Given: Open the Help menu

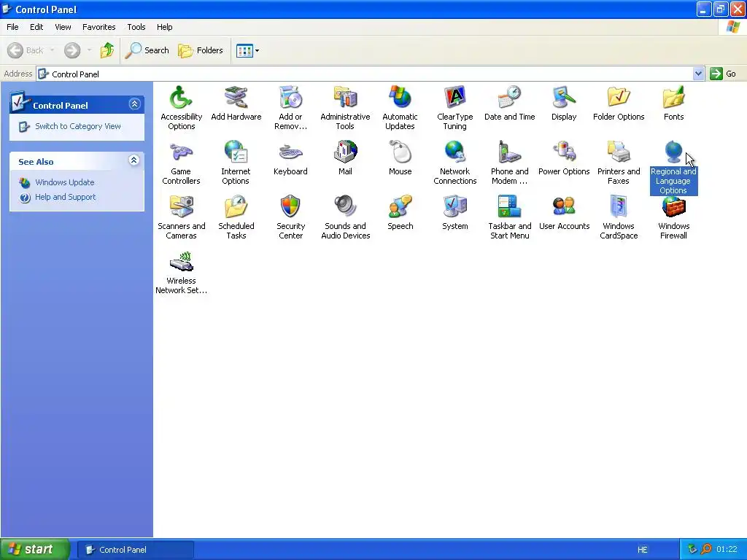Looking at the screenshot, I should tap(164, 27).
